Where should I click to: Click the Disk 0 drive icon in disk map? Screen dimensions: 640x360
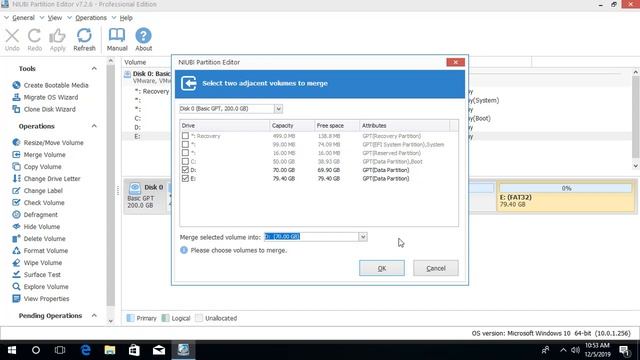(135, 188)
